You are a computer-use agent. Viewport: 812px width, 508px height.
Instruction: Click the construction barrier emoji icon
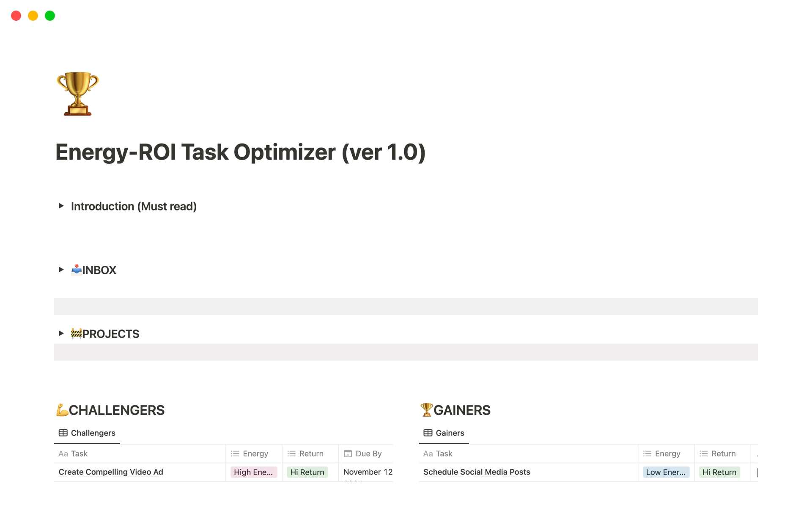pyautogui.click(x=77, y=334)
